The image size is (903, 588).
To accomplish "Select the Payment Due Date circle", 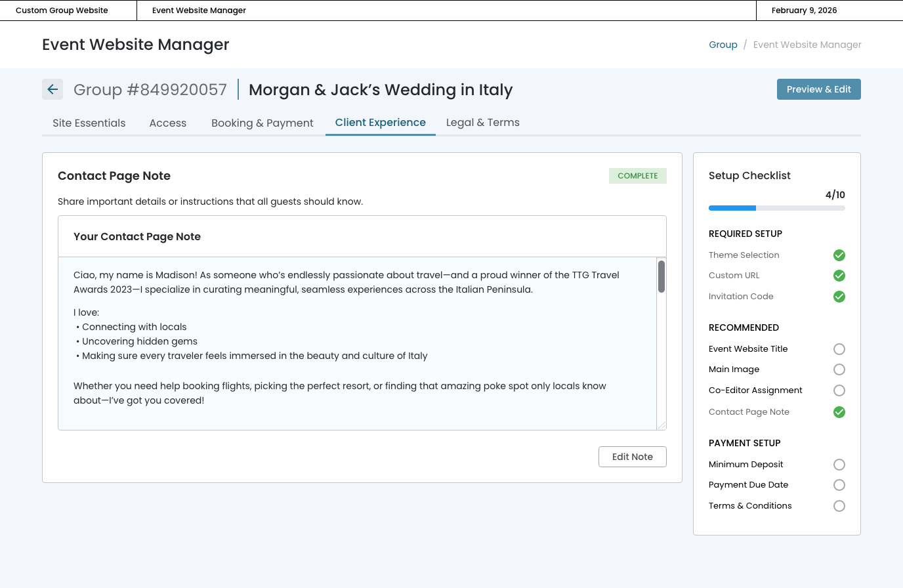I will pyautogui.click(x=839, y=485).
